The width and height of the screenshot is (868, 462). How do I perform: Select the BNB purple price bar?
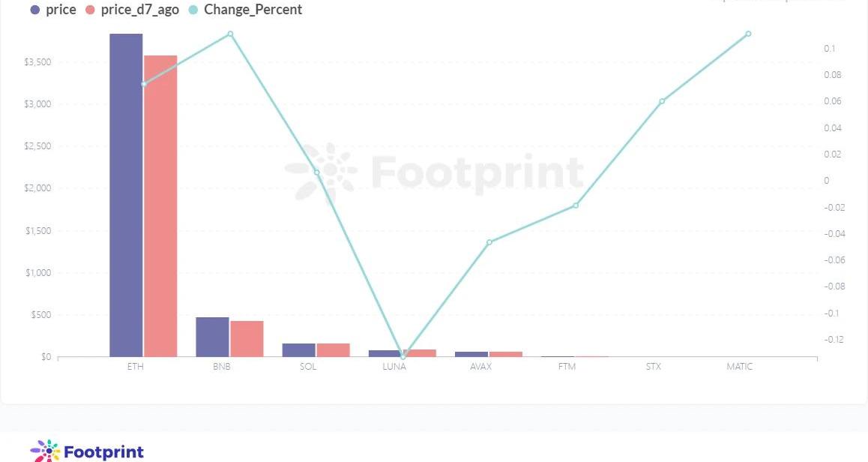coord(212,337)
